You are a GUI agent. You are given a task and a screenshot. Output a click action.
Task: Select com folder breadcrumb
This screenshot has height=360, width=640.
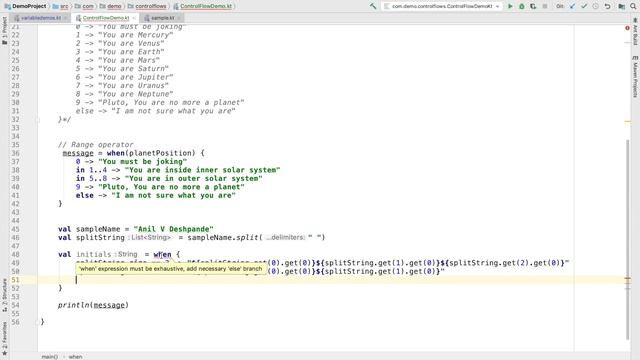[x=84, y=6]
